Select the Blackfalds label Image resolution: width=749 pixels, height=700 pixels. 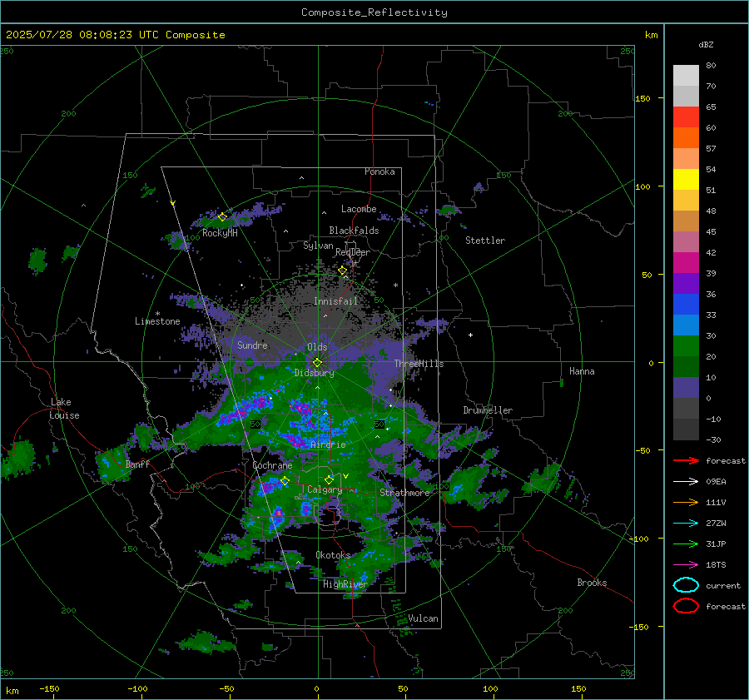(x=354, y=231)
